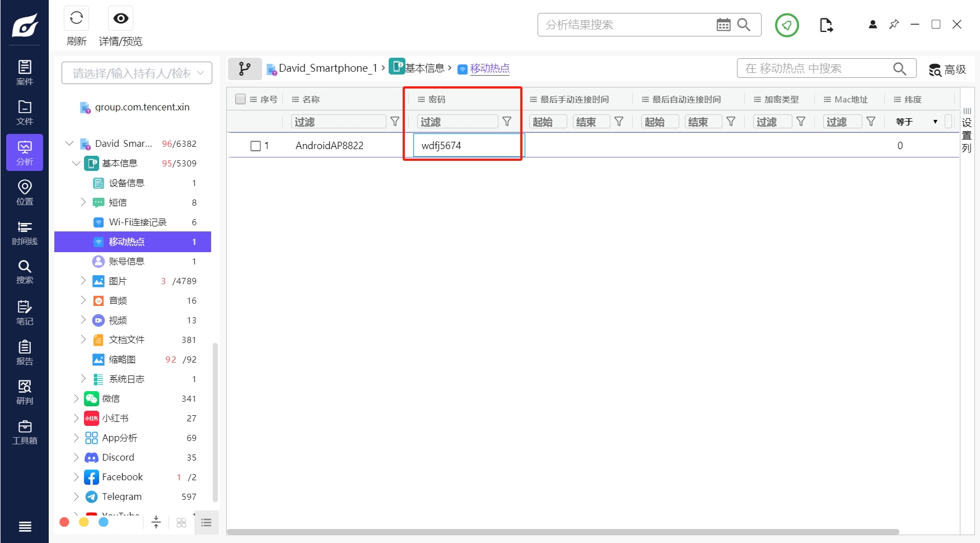Click the pin window icon
The image size is (980, 543).
(894, 24)
